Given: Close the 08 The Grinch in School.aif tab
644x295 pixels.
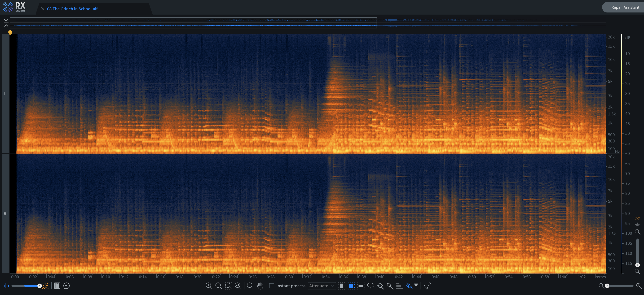Looking at the screenshot, I should pos(43,9).
